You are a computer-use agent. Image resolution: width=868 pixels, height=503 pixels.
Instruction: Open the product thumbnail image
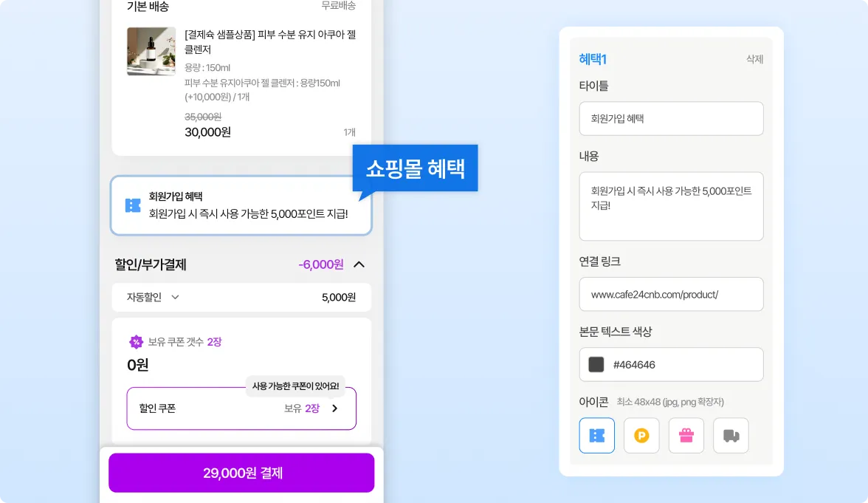click(151, 51)
